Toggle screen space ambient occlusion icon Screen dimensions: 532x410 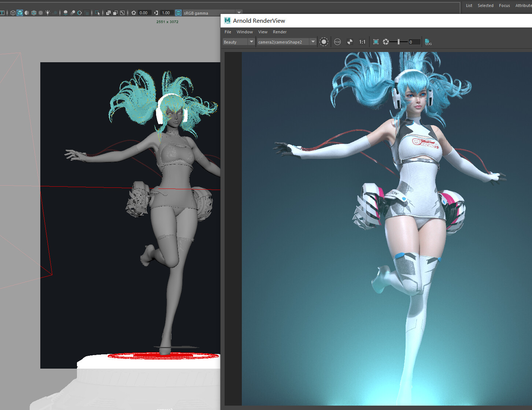coord(66,13)
